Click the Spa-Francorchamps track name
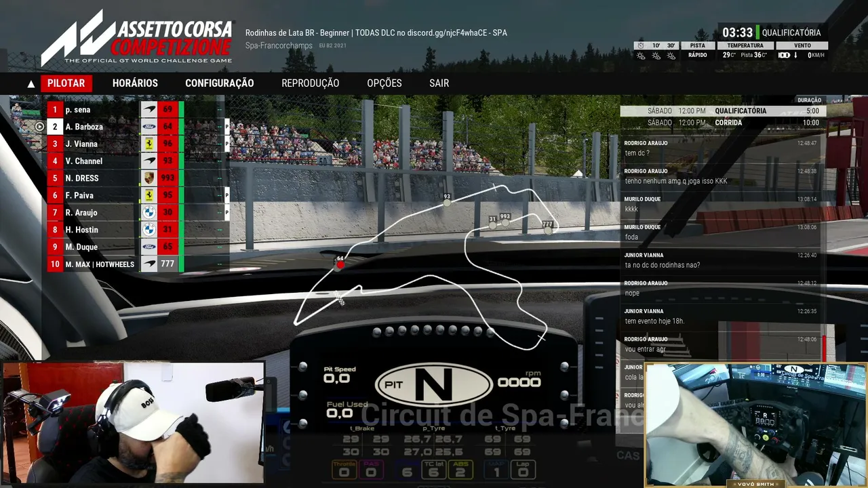 click(x=279, y=45)
